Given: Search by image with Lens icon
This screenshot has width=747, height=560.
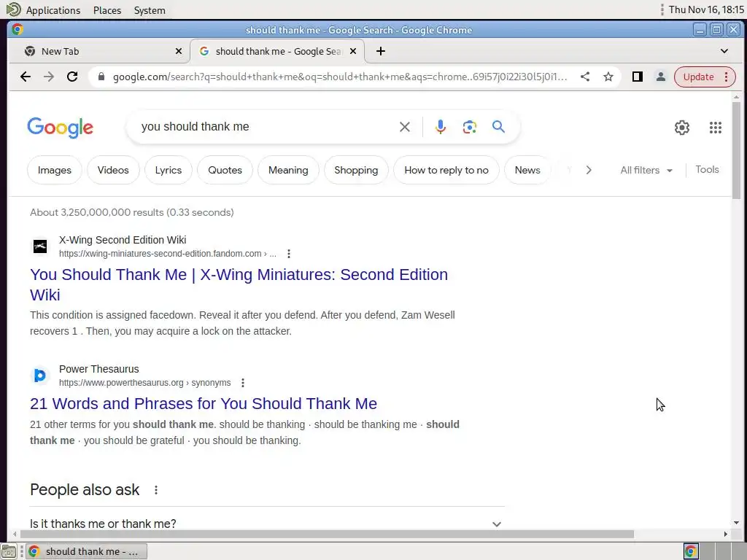Looking at the screenshot, I should (x=469, y=127).
